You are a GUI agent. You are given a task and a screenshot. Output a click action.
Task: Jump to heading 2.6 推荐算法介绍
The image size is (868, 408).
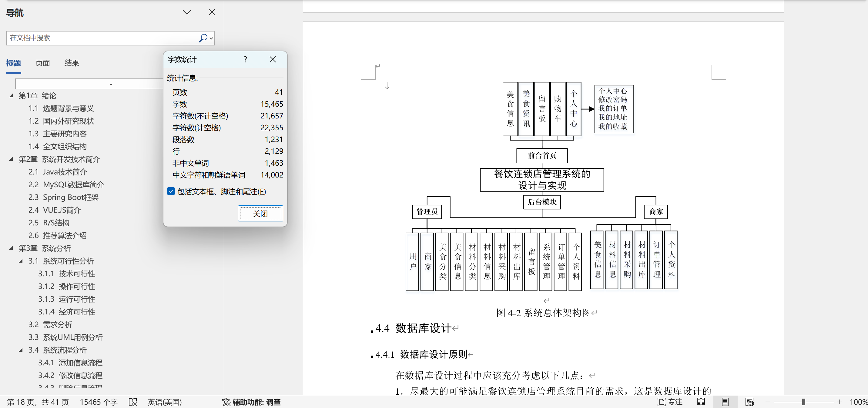tap(58, 236)
